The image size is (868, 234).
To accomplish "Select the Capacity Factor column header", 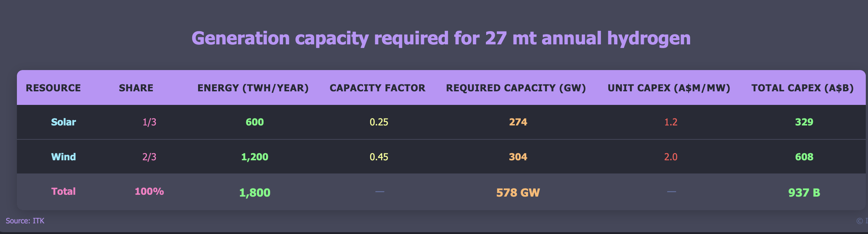I will click(377, 88).
